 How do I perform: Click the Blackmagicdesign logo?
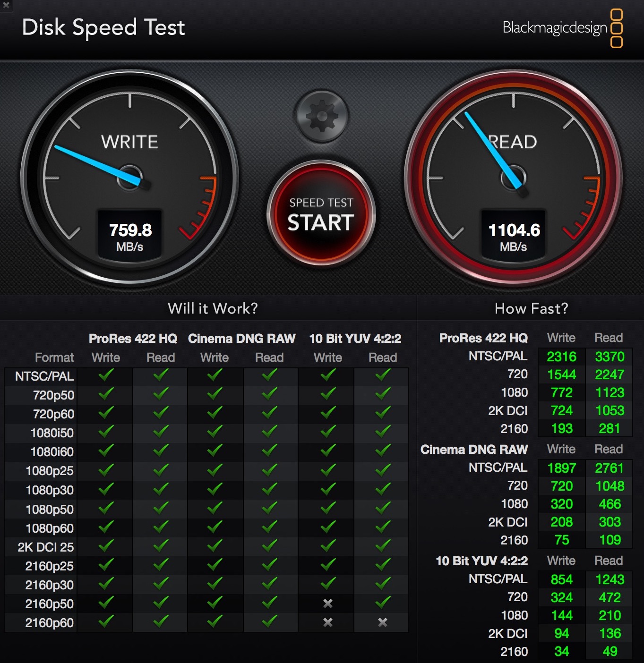(563, 28)
